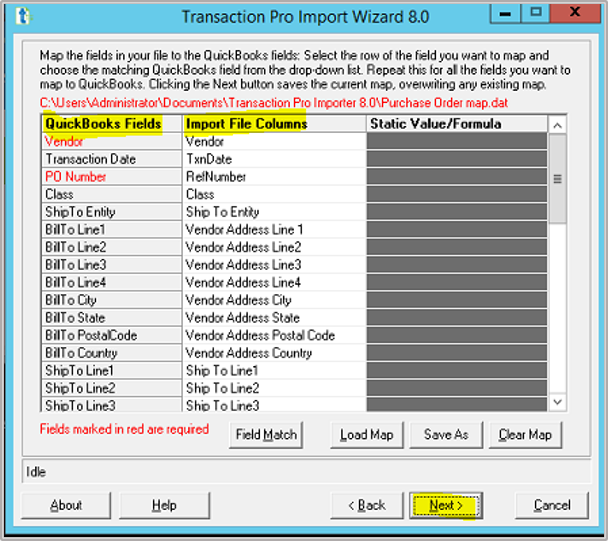Click static value cell in Transaction Date row
608x542 pixels.
tap(457, 159)
